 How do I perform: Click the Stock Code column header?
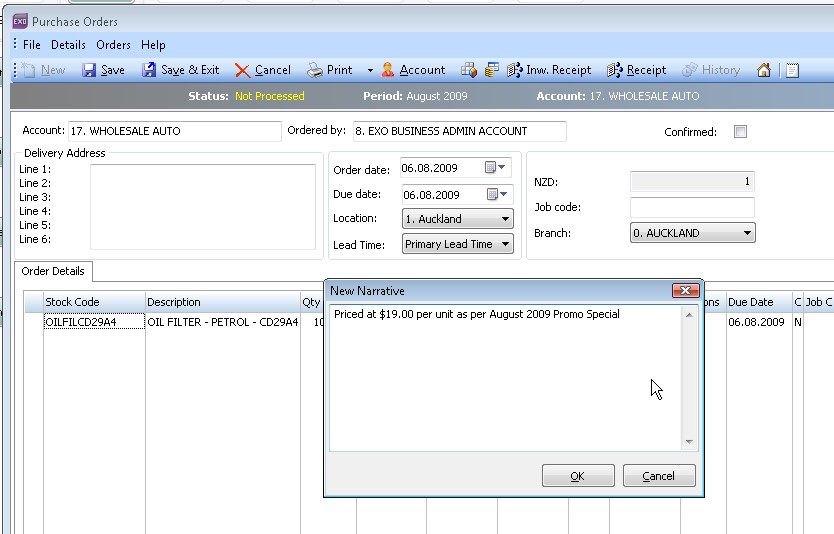coord(94,302)
